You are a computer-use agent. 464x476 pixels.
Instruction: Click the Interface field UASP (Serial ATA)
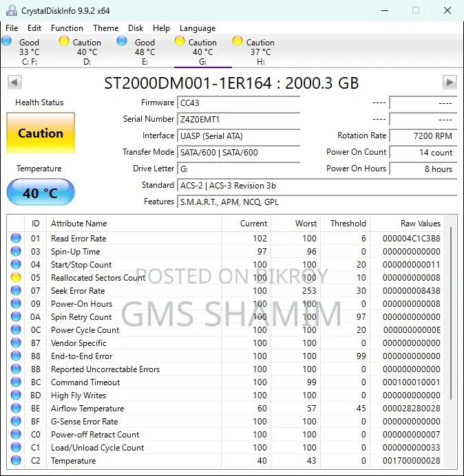click(238, 136)
